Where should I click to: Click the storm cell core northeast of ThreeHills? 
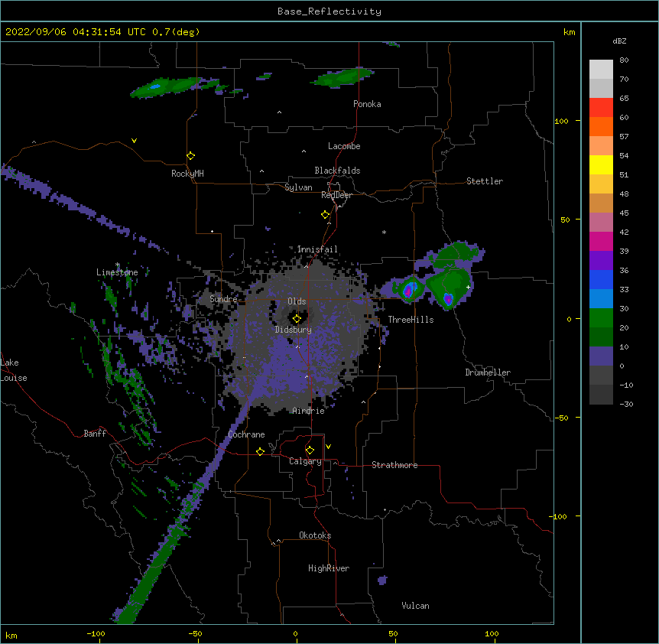pos(449,299)
